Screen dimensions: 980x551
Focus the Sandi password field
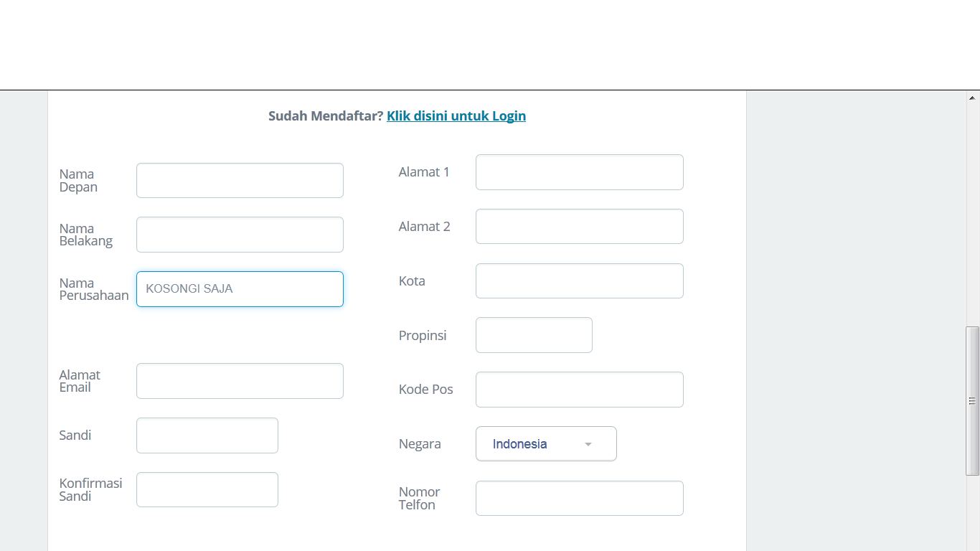tap(207, 435)
